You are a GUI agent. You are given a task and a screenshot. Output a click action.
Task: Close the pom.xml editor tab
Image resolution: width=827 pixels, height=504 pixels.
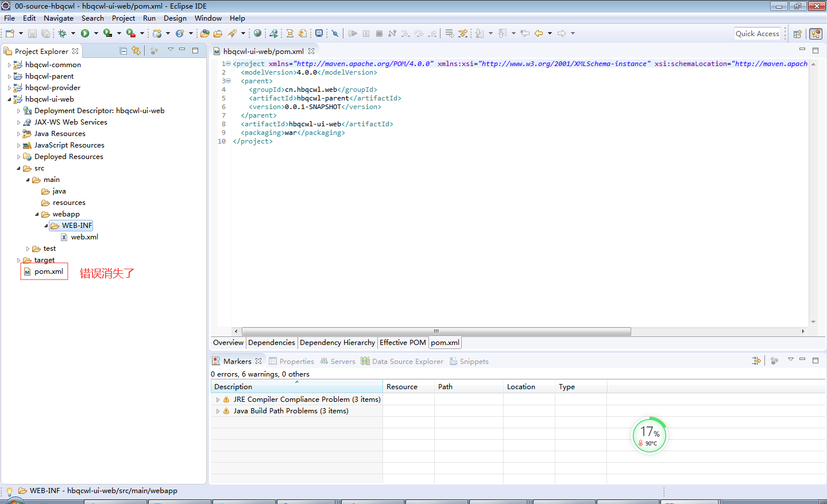(311, 51)
